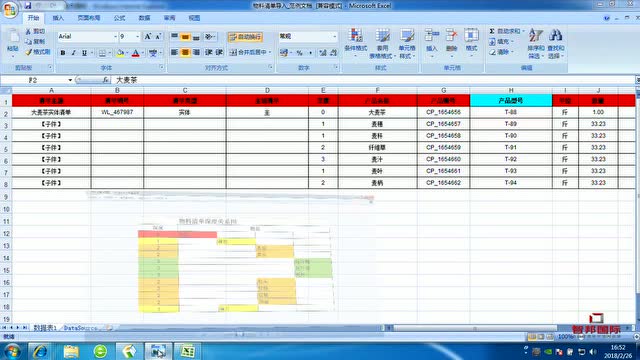
Task: Switch to the Insert ribbon tab
Action: coord(58,18)
